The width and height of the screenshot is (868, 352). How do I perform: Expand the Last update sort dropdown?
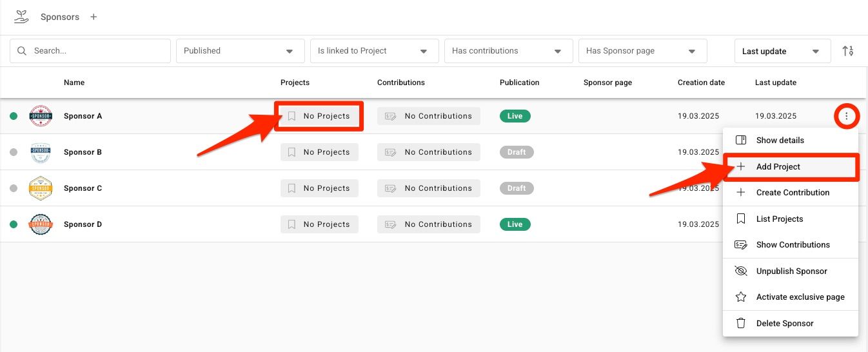tap(782, 51)
